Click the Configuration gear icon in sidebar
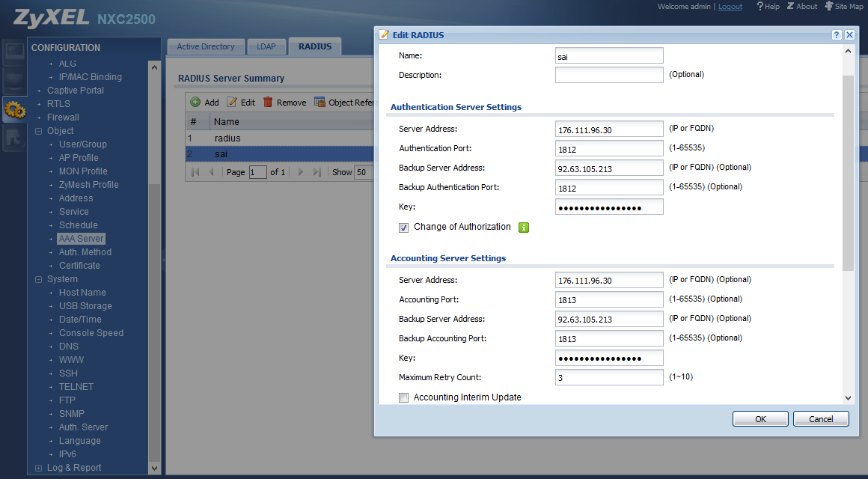 pos(14,110)
